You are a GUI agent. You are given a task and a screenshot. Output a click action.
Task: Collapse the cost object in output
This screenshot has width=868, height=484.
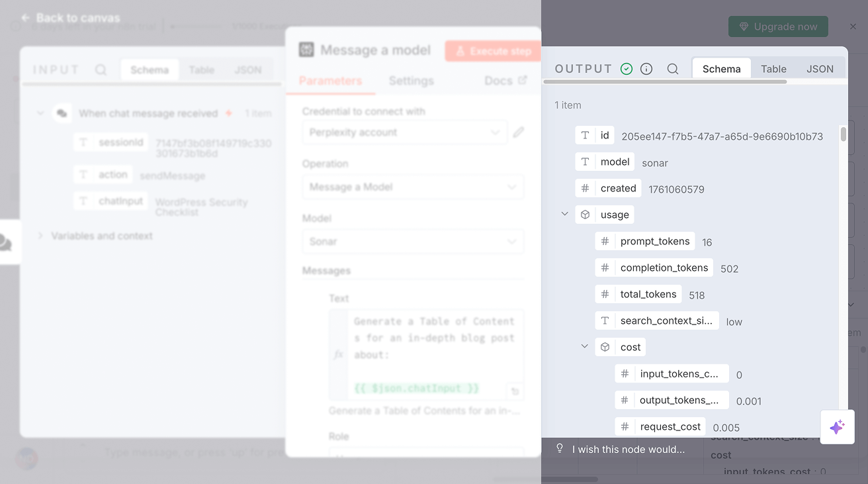point(584,347)
